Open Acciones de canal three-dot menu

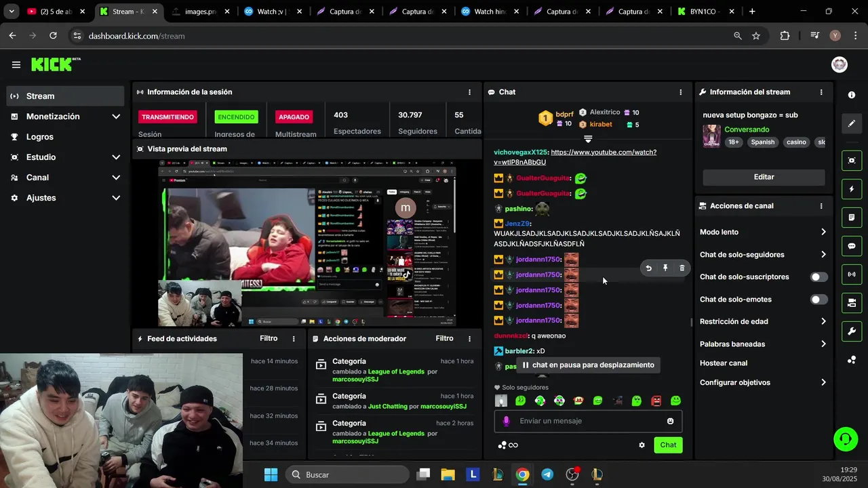pos(821,206)
